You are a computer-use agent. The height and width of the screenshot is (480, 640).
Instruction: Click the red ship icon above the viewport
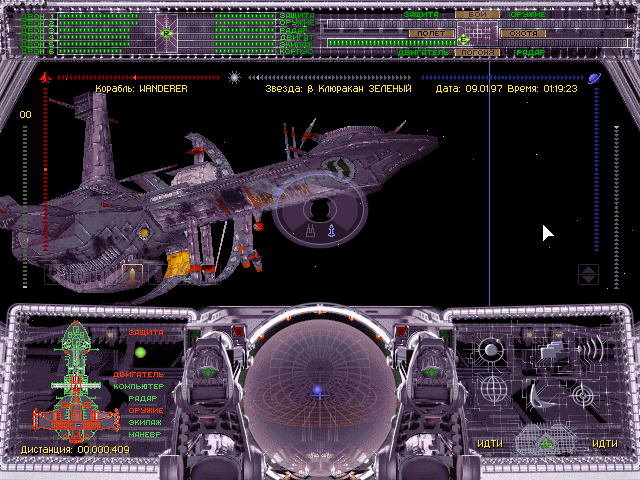(45, 77)
